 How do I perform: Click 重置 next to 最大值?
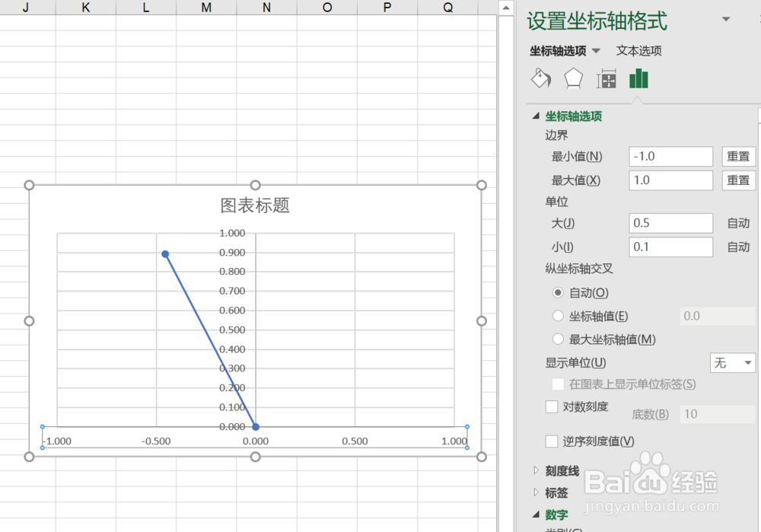tap(738, 180)
